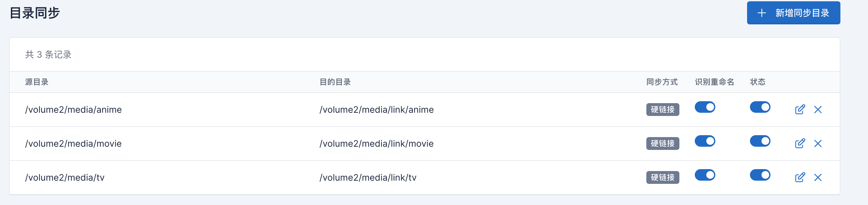Viewport: 868px width, 205px height.
Task: Turn off 状态 for the movie directory
Action: [760, 141]
